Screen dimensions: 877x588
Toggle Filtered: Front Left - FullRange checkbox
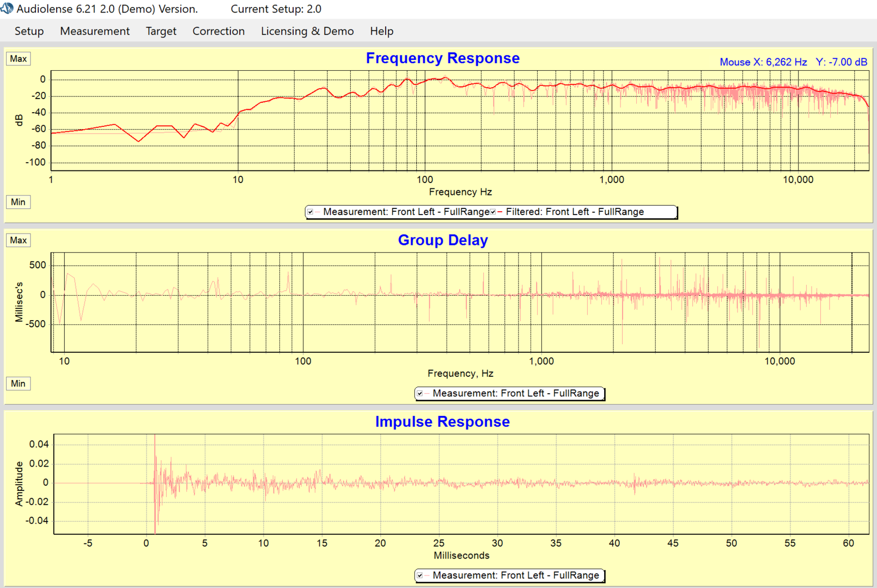click(x=493, y=212)
